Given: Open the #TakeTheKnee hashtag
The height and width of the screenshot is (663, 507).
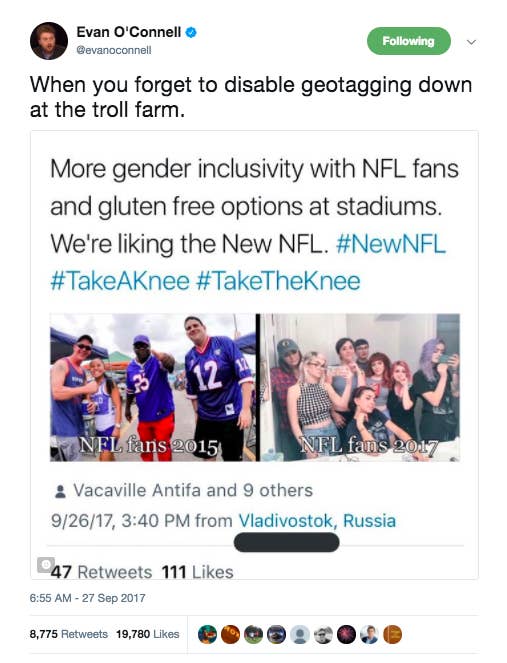Looking at the screenshot, I should tap(278, 281).
